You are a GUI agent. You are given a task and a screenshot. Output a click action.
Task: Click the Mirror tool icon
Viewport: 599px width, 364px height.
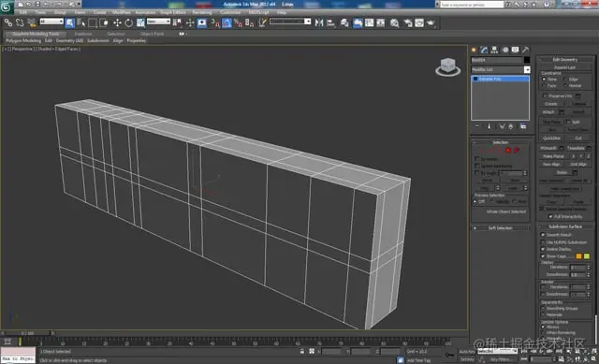[x=319, y=22]
